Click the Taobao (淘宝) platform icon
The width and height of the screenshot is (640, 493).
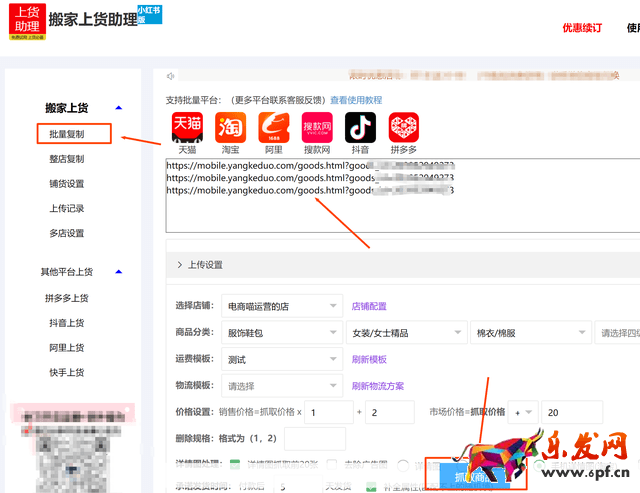[x=230, y=127]
